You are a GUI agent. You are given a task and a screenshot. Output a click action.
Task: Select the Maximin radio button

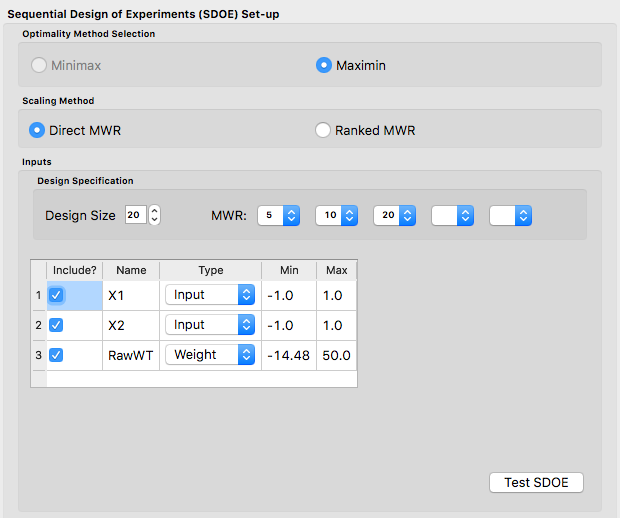[324, 65]
